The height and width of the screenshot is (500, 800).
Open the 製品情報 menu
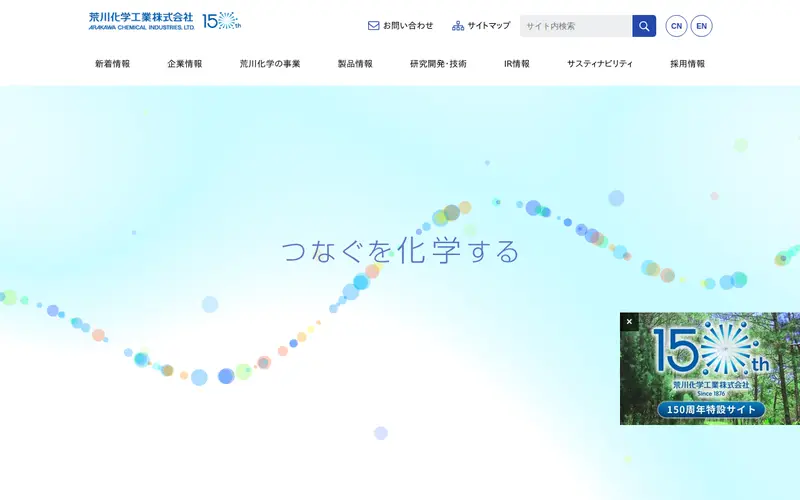[355, 64]
